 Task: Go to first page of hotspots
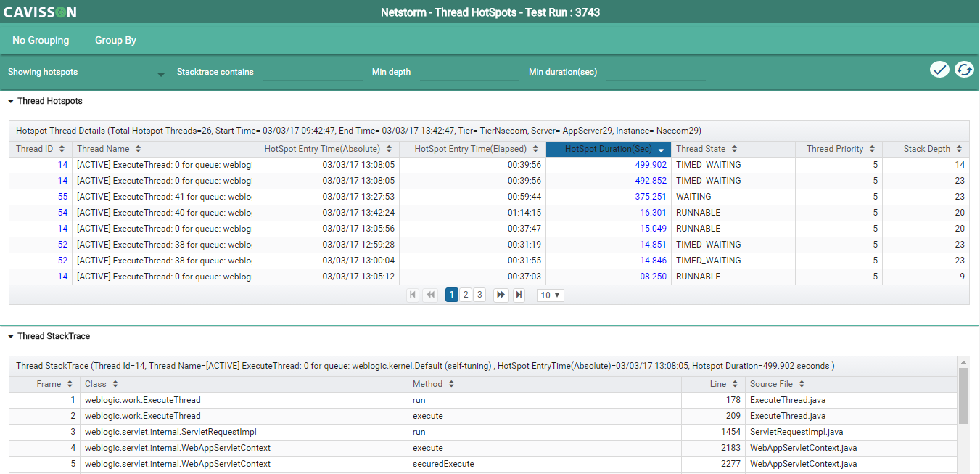(x=413, y=295)
